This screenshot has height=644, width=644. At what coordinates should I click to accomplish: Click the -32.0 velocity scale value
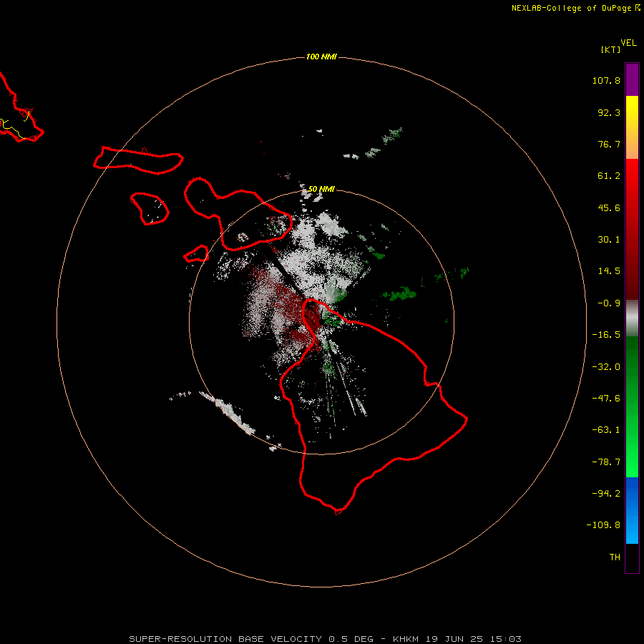[x=606, y=367]
